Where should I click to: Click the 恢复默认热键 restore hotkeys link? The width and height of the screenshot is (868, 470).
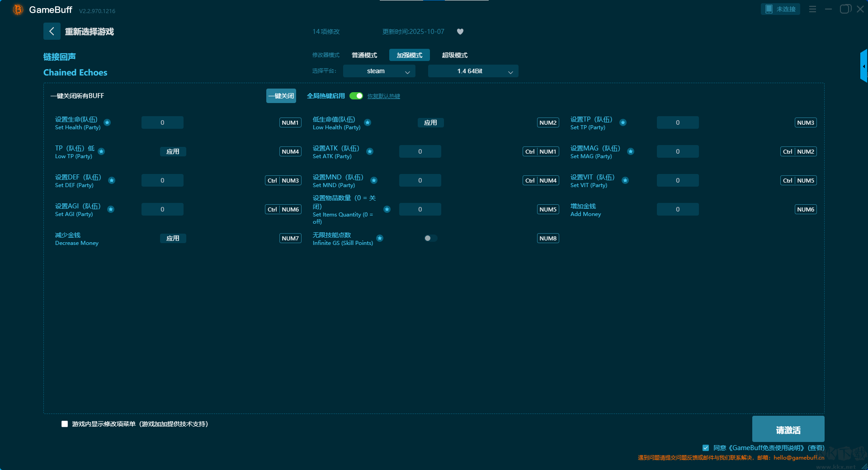click(383, 96)
